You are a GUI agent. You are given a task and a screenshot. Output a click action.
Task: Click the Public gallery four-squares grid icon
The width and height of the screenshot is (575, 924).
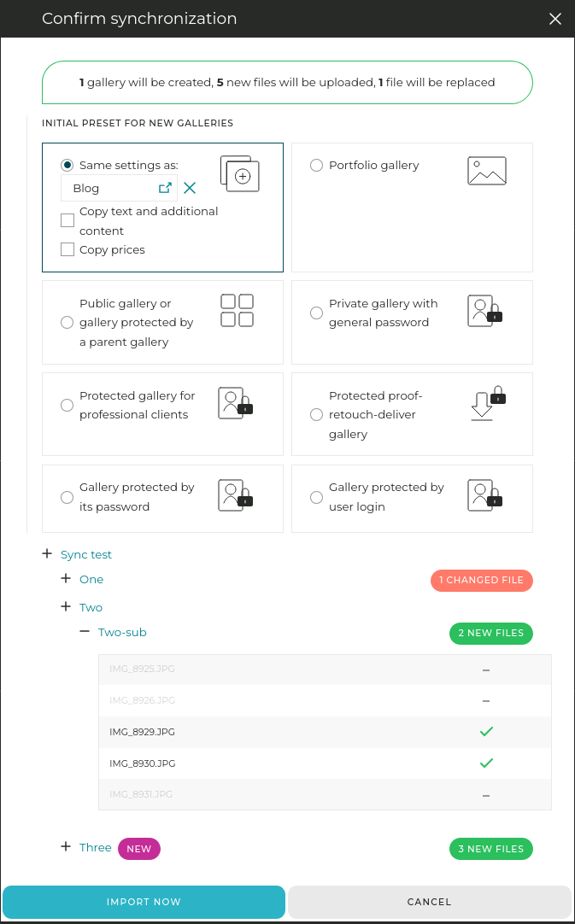237,310
